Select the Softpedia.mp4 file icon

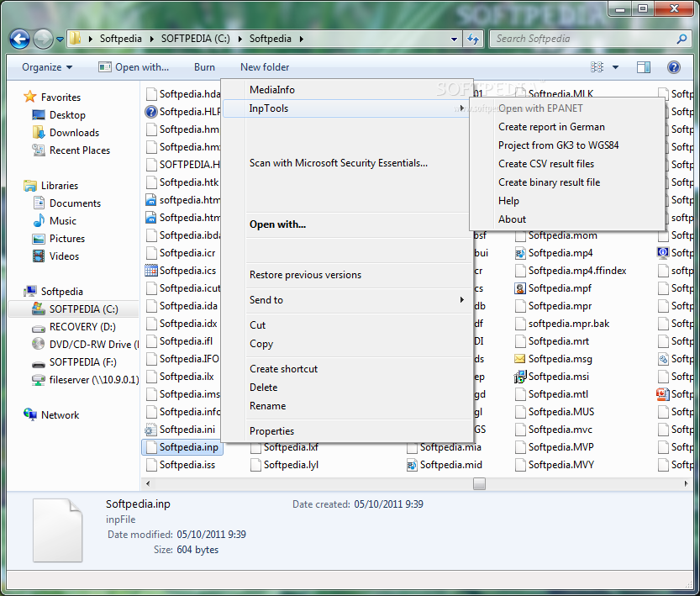click(x=519, y=253)
